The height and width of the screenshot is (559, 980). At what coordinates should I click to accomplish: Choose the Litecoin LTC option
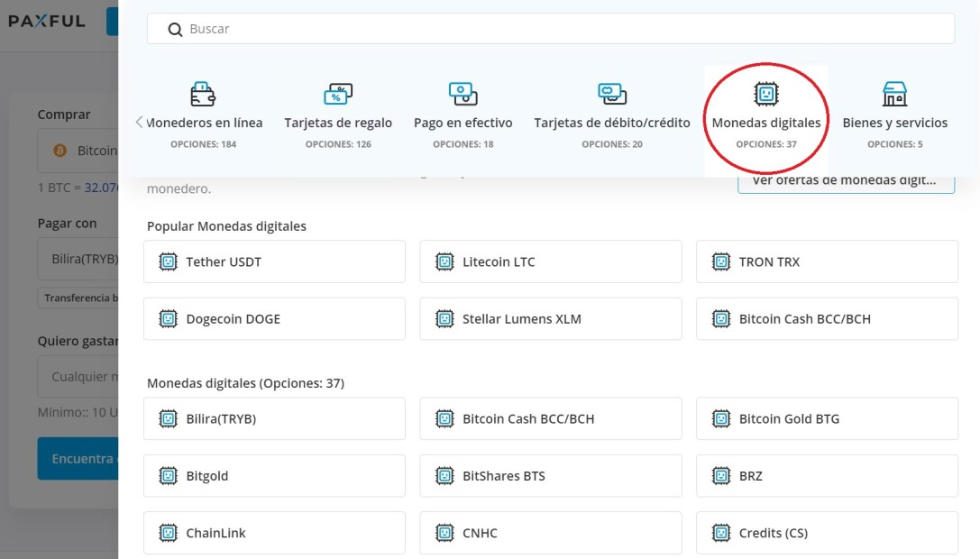pos(551,262)
